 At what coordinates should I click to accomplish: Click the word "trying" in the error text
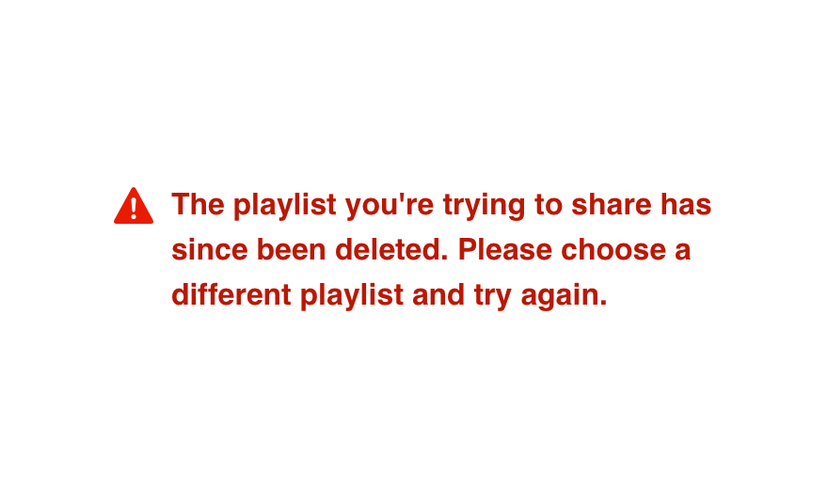click(485, 206)
